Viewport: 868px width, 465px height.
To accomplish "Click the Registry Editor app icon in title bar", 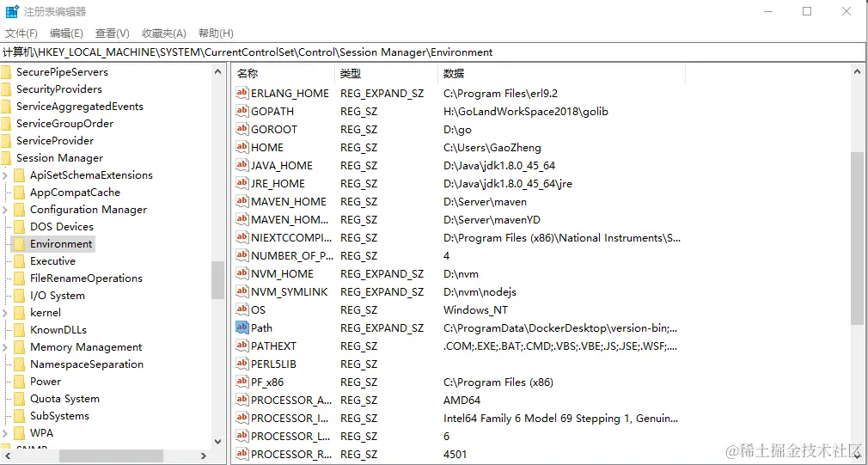I will coord(12,12).
